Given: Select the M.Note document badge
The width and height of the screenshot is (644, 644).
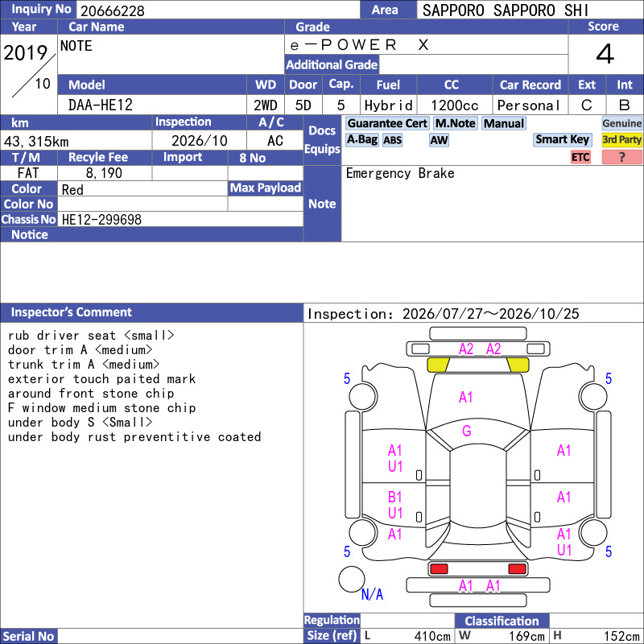Looking at the screenshot, I should point(456,123).
